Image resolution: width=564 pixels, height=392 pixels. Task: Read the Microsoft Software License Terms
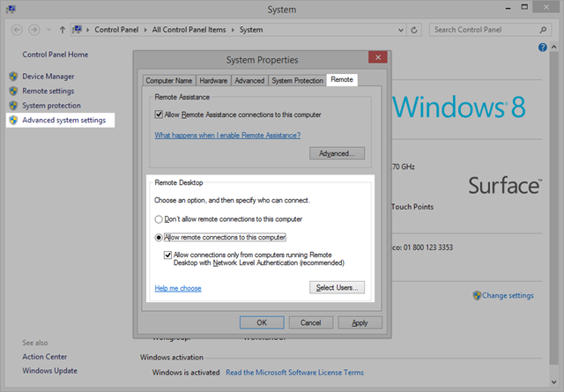pos(294,373)
